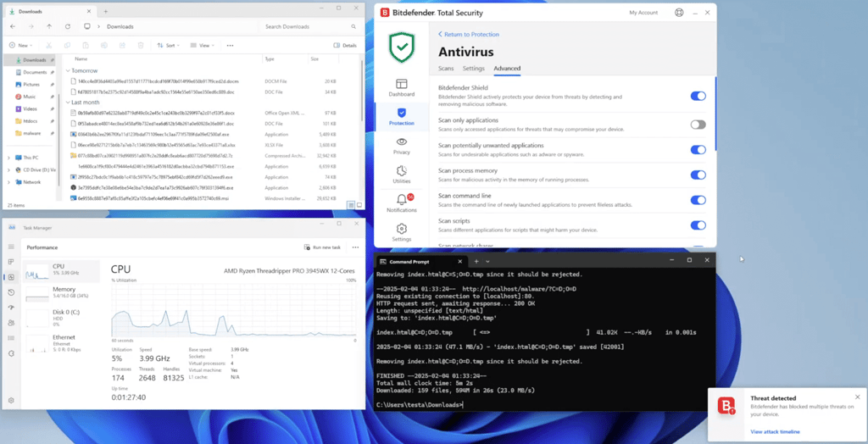Open Command Prompt tab dropdown arrow
868x444 pixels.
click(487, 261)
